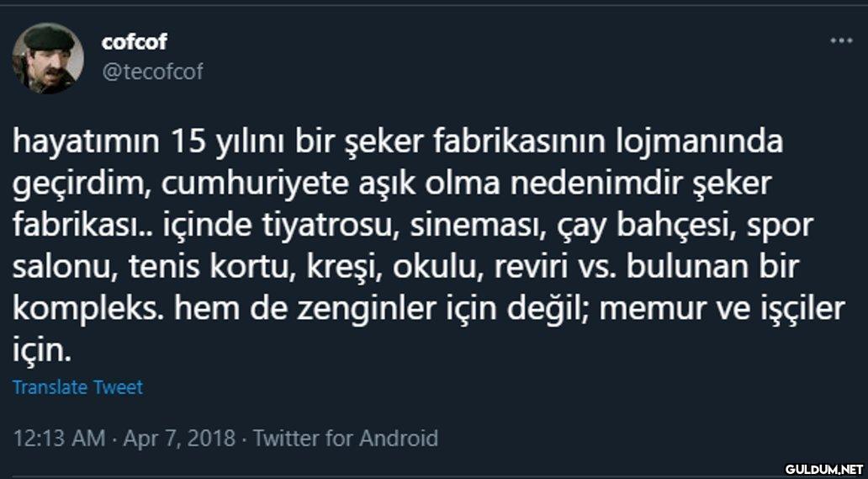
Task: Click the Translate Tweet link
Action: click(77, 387)
